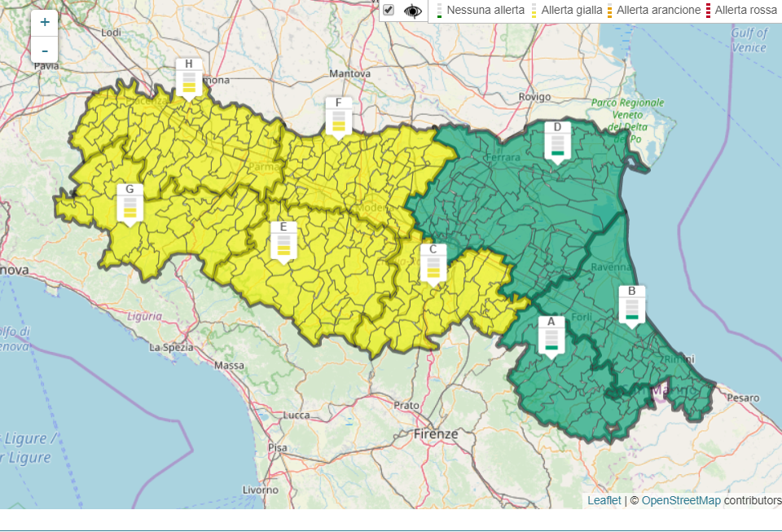782x532 pixels.
Task: Select the zone C alert marker
Action: tap(433, 264)
